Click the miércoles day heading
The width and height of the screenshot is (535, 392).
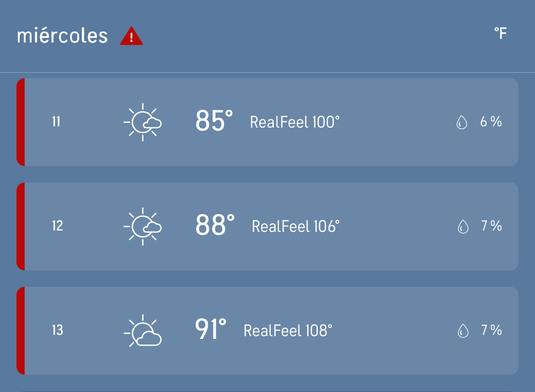[x=62, y=36]
